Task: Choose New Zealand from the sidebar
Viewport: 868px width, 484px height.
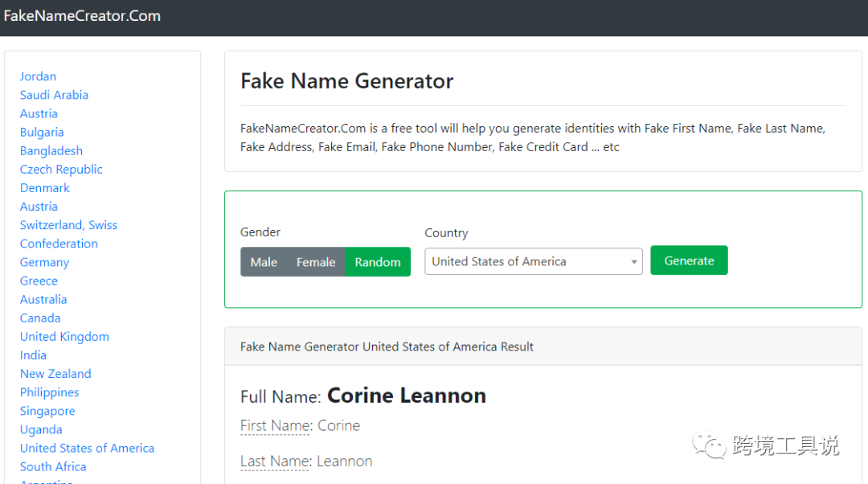Action: 55,373
